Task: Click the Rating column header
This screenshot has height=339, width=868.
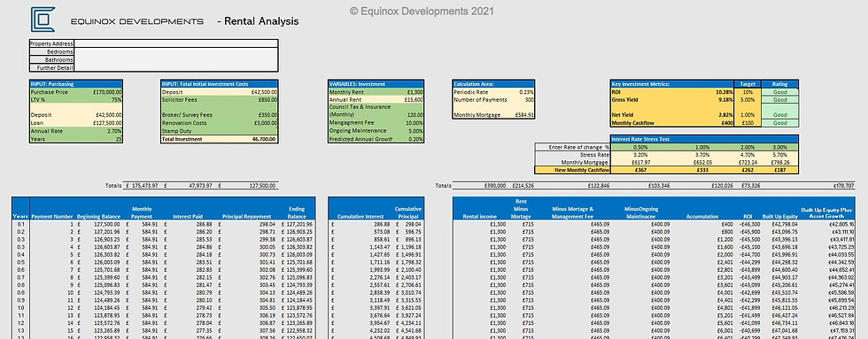Action: [x=780, y=84]
